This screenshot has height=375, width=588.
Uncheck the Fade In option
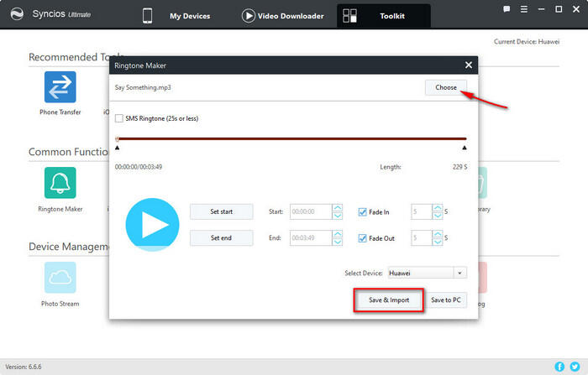click(363, 211)
